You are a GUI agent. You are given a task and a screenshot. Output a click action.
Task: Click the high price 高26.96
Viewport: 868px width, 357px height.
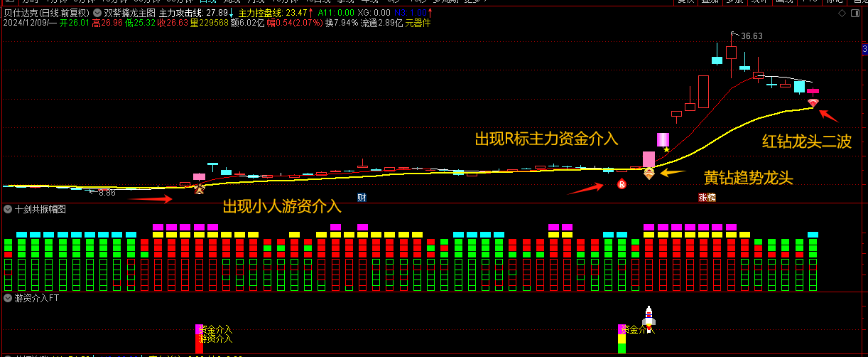click(107, 23)
